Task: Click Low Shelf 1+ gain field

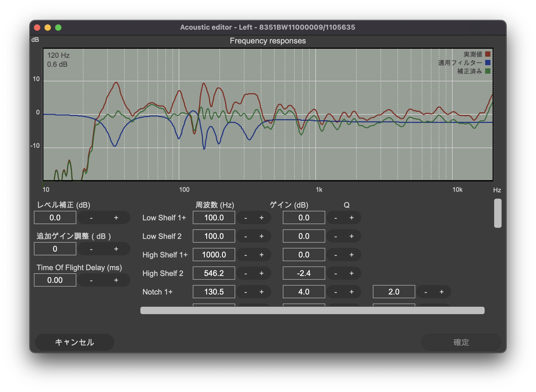Action: (x=304, y=218)
